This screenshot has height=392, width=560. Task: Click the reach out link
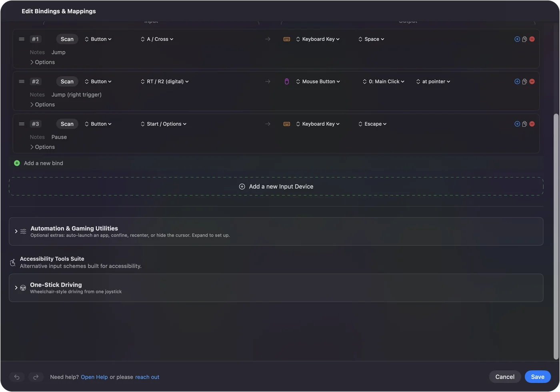point(147,377)
